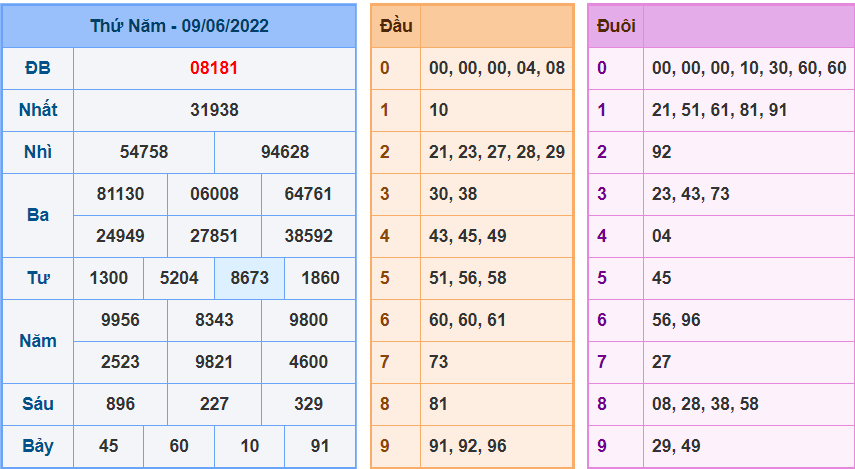Click value 27 in Đuôi row 7

[x=661, y=362]
